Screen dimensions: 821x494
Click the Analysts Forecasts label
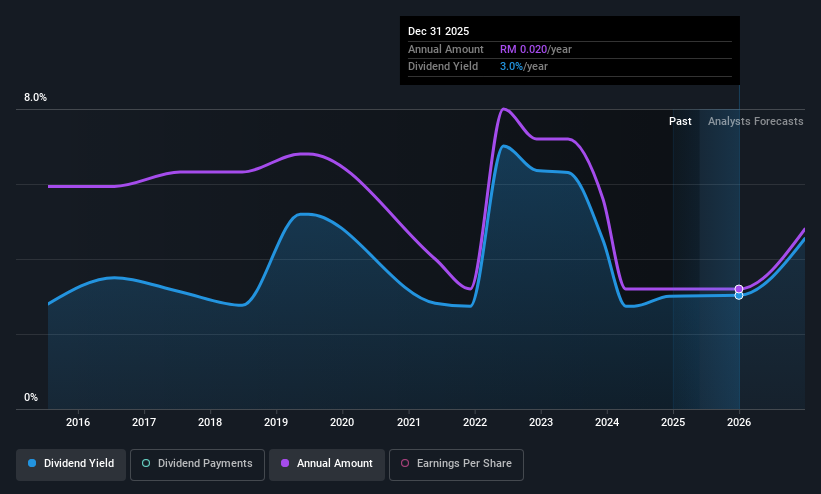756,122
